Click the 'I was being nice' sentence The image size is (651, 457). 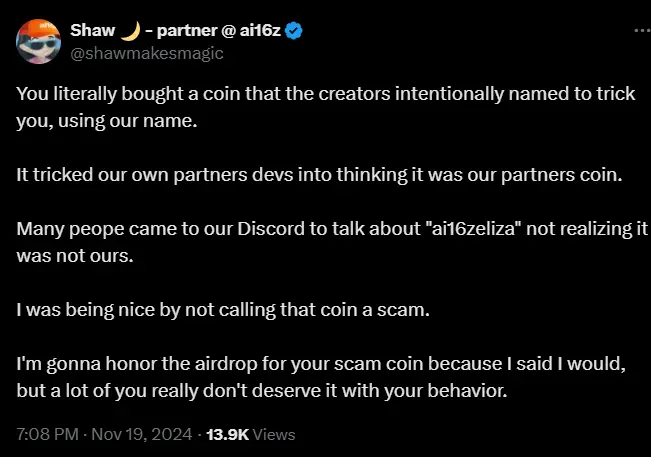click(x=222, y=310)
